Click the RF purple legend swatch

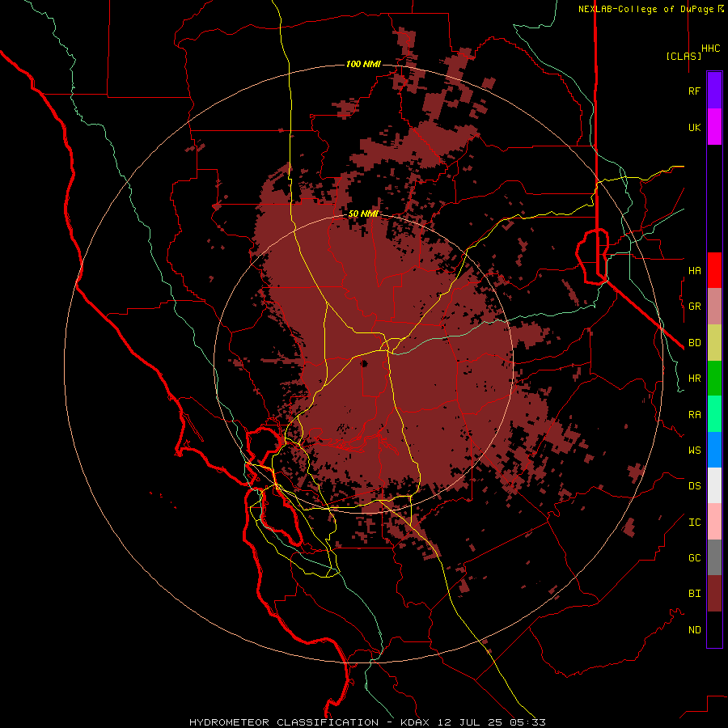point(714,91)
